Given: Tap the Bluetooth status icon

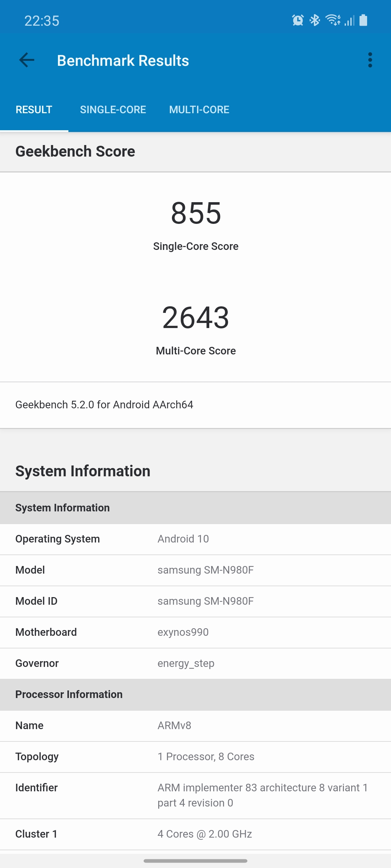Looking at the screenshot, I should click(315, 21).
